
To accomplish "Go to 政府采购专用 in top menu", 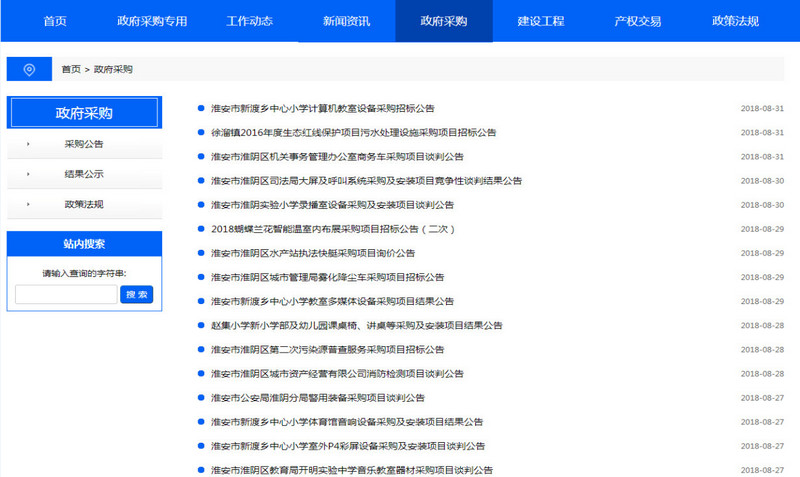I will coord(152,21).
